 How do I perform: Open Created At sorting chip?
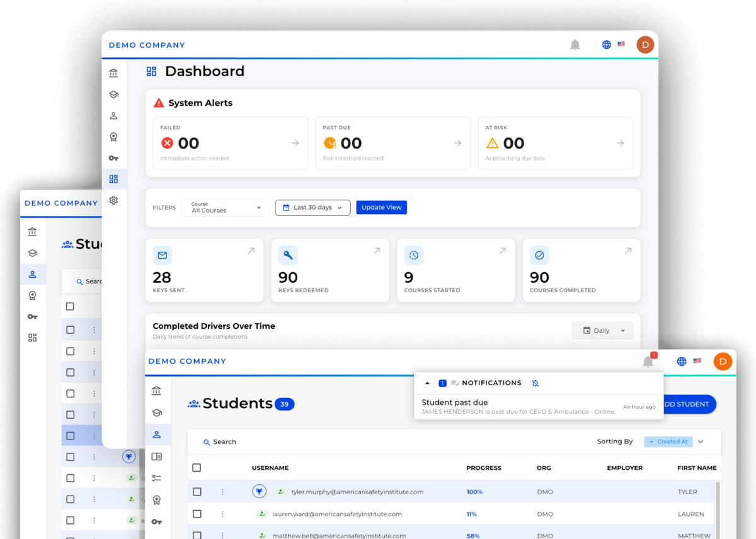click(668, 442)
